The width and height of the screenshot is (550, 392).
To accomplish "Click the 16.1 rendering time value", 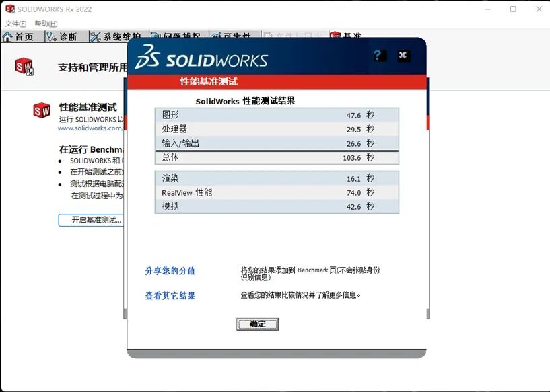I will pos(353,179).
